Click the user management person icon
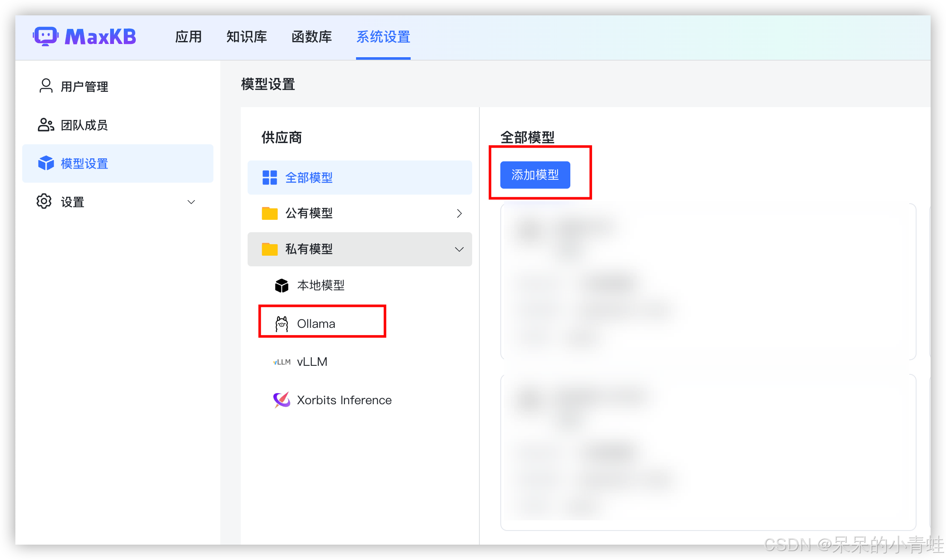The height and width of the screenshot is (560, 946). (46, 86)
